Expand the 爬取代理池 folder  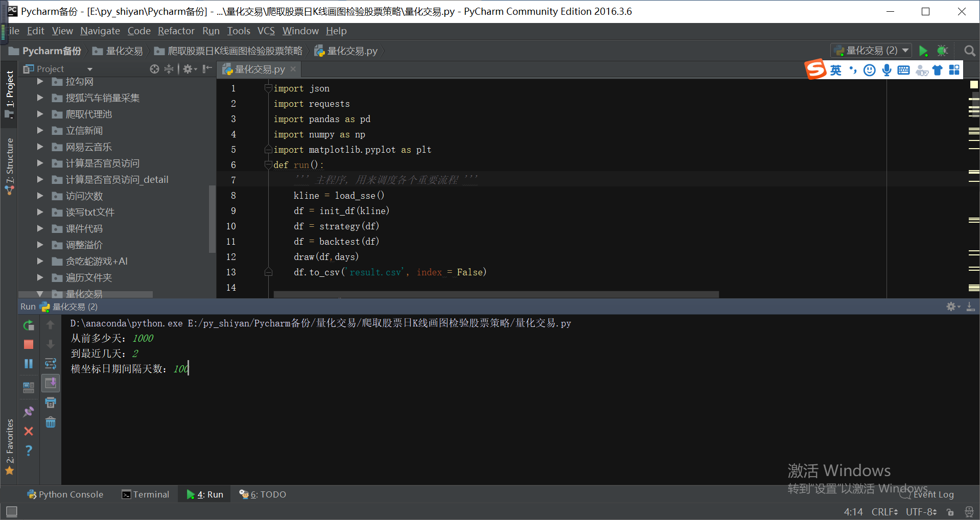40,114
